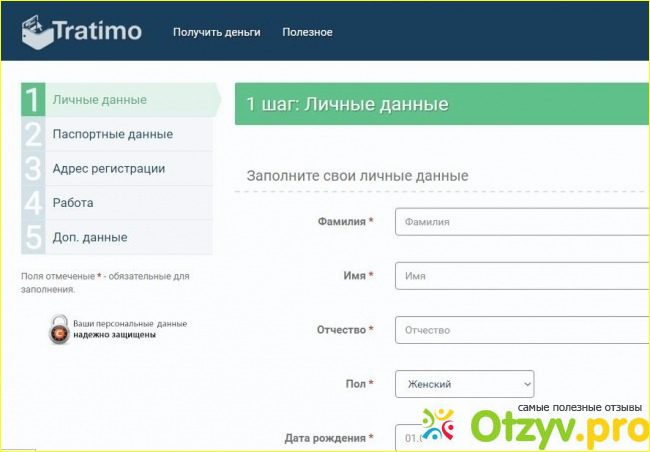The height and width of the screenshot is (452, 650).
Task: Click the green '1 шаг: Личные данные' header
Action: pos(442,104)
